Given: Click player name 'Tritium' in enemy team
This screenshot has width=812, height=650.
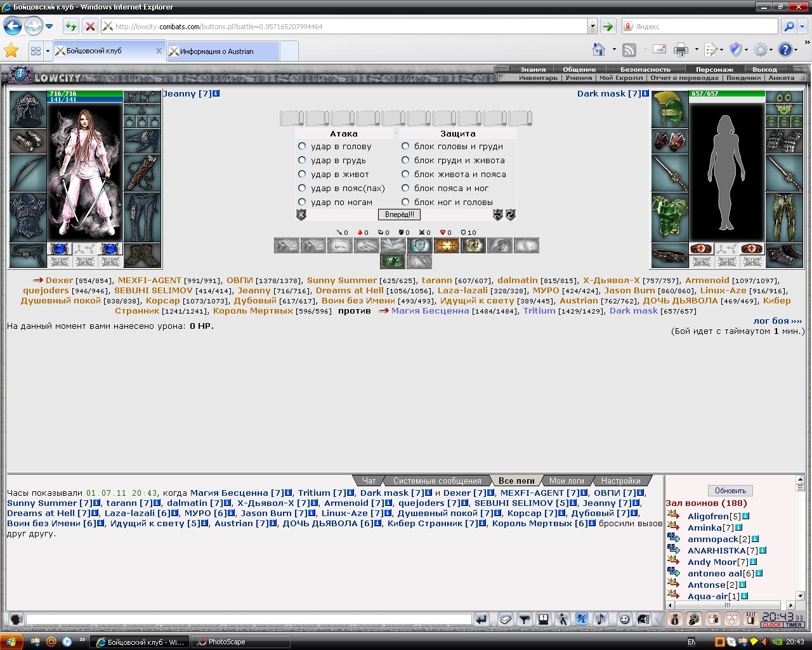Looking at the screenshot, I should pyautogui.click(x=539, y=311).
